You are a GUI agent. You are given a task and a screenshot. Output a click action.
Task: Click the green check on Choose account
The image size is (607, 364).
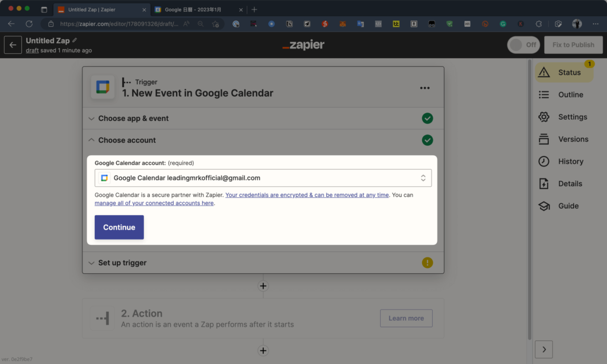(427, 140)
